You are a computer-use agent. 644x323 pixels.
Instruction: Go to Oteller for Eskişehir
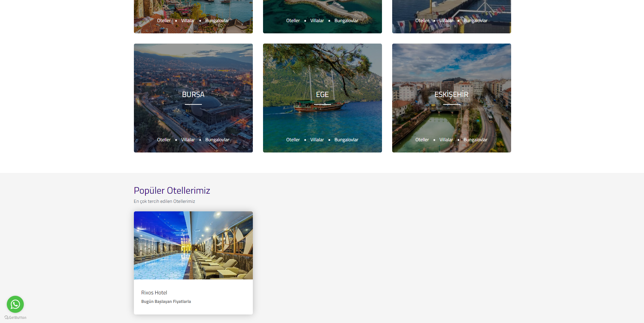(x=422, y=140)
